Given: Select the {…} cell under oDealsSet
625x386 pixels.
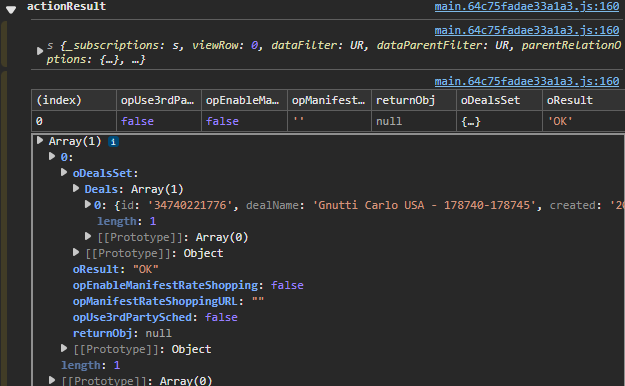Looking at the screenshot, I should click(499, 121).
